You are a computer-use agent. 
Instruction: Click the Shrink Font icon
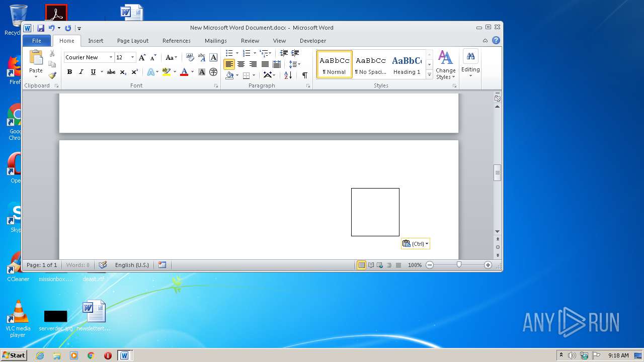point(153,57)
